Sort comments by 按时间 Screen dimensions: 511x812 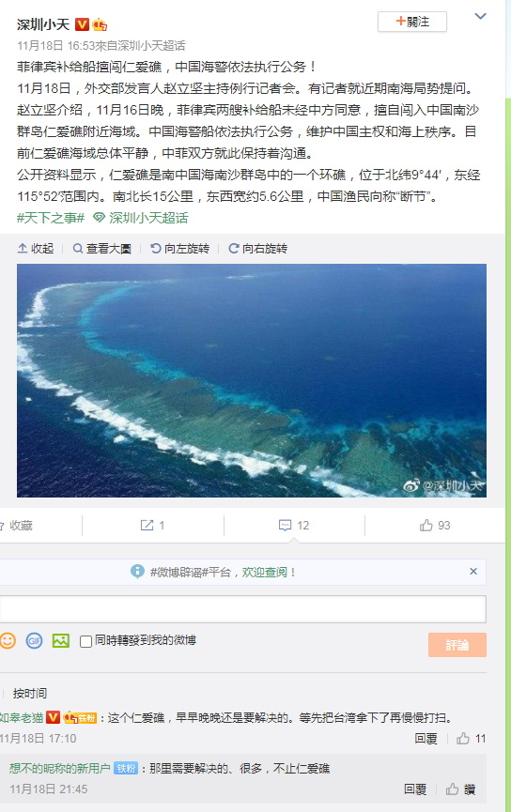coord(29,693)
